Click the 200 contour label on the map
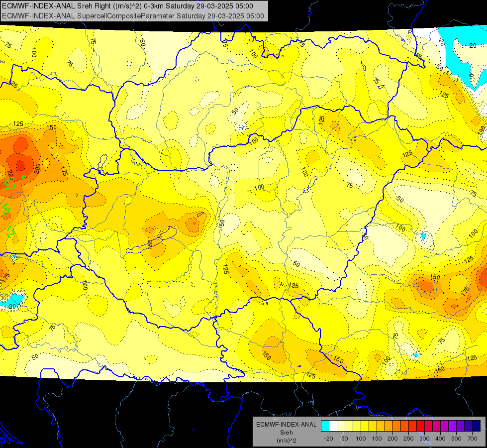The image size is (487, 448). click(x=37, y=169)
